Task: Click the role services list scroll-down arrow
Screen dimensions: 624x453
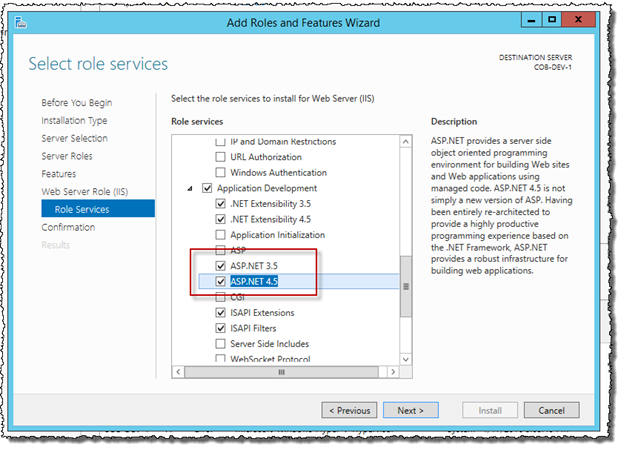Action: 406,359
